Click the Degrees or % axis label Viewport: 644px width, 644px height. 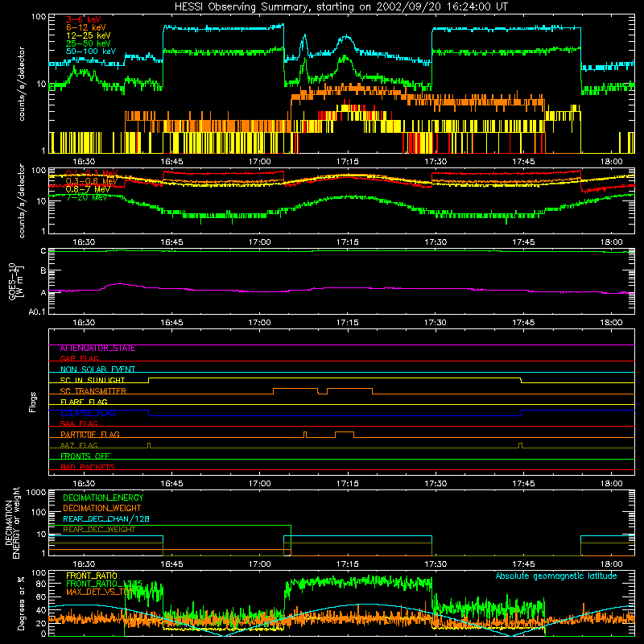pos(21,603)
